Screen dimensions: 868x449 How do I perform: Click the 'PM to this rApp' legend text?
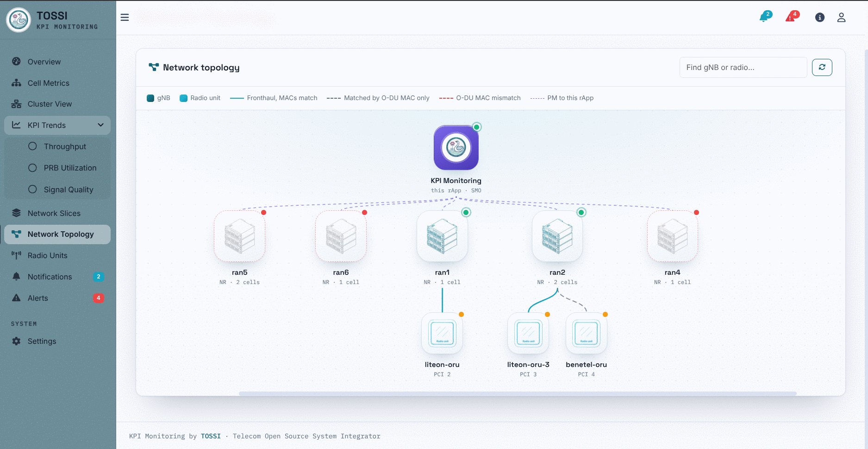[x=570, y=98]
